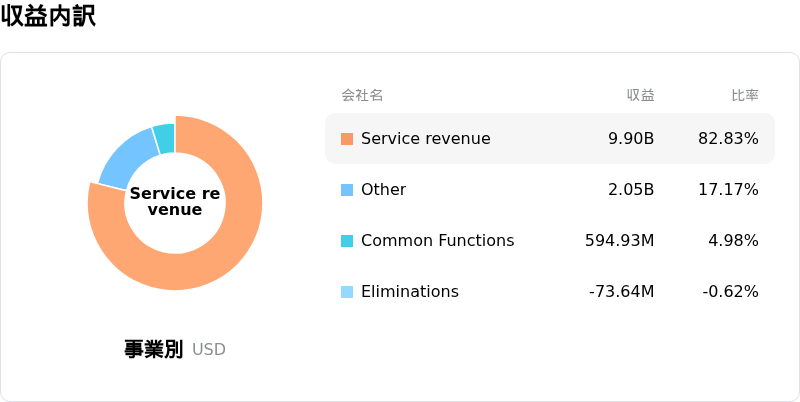The height and width of the screenshot is (402, 800).
Task: Click the -0.62% ratio value
Action: (x=730, y=292)
